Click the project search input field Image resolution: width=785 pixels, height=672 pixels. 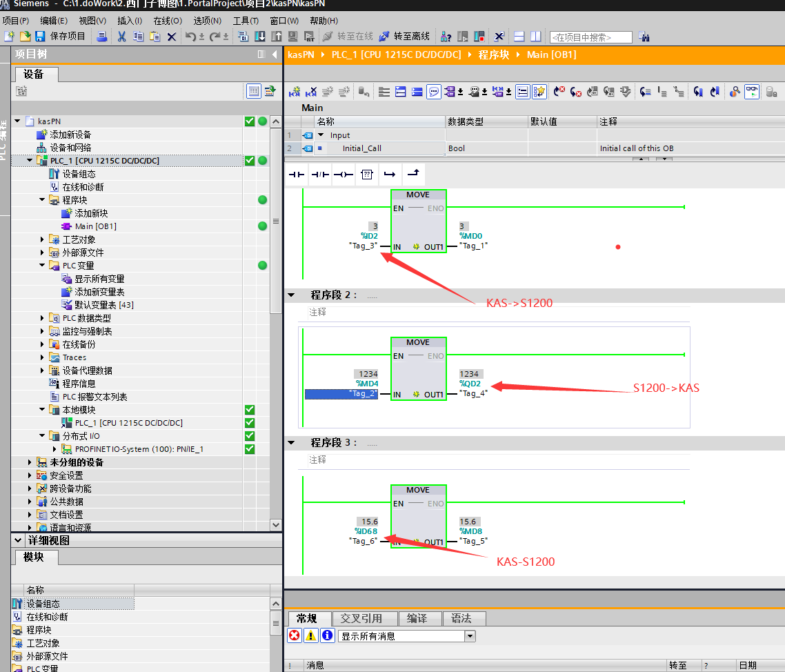(x=590, y=37)
